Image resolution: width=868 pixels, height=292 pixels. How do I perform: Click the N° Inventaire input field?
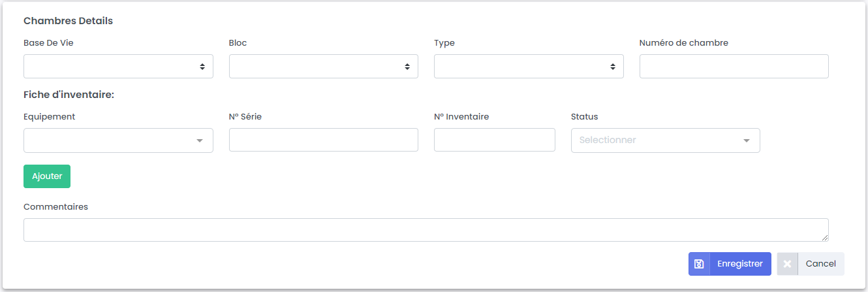pyautogui.click(x=494, y=140)
